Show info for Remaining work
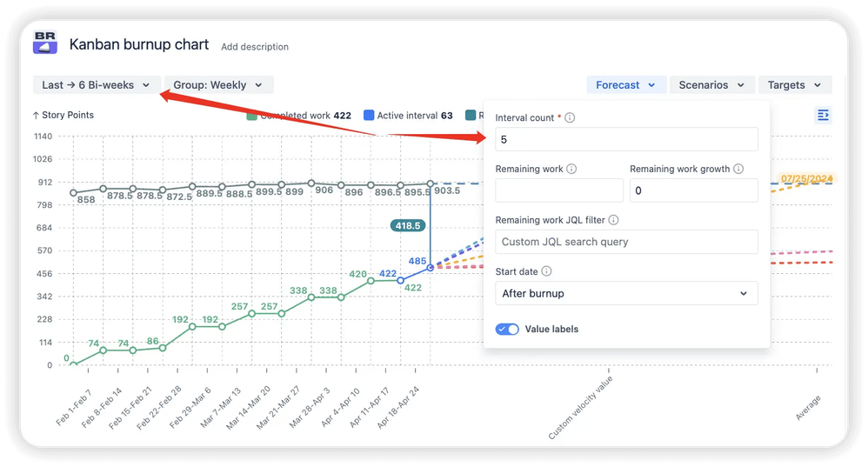 click(571, 169)
